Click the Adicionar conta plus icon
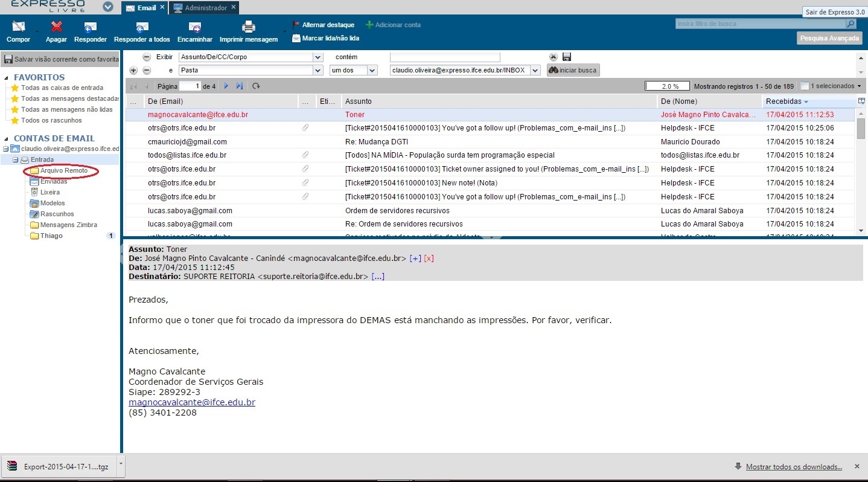The width and height of the screenshot is (868, 482). point(369,25)
